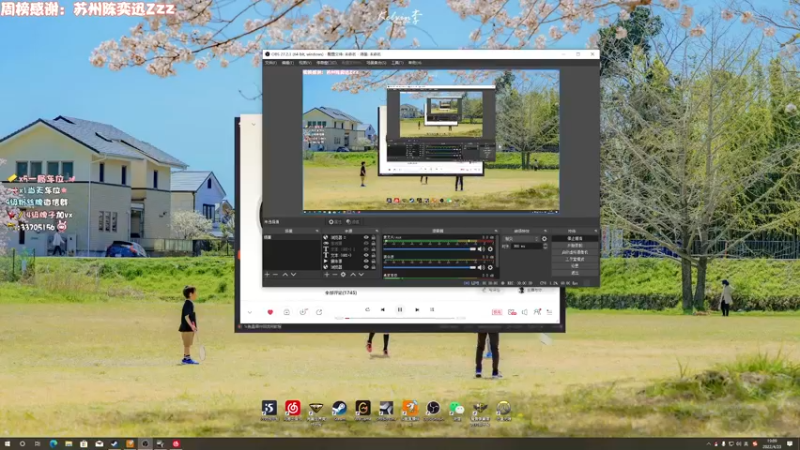The height and width of the screenshot is (450, 800).
Task: Open playlist queue icon in music player
Action: pyautogui.click(x=549, y=312)
